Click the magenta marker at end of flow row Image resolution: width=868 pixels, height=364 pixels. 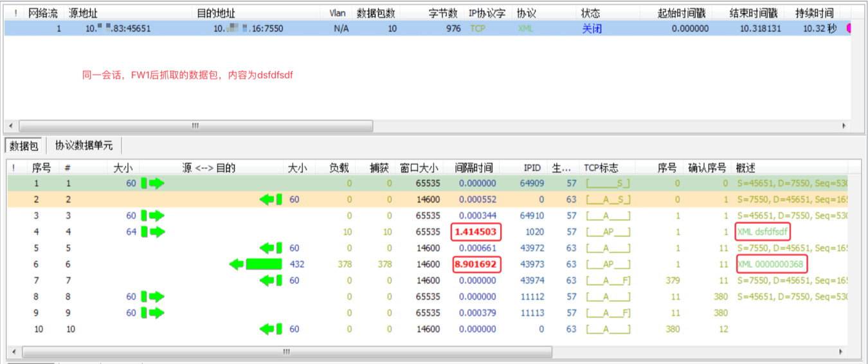(849, 28)
